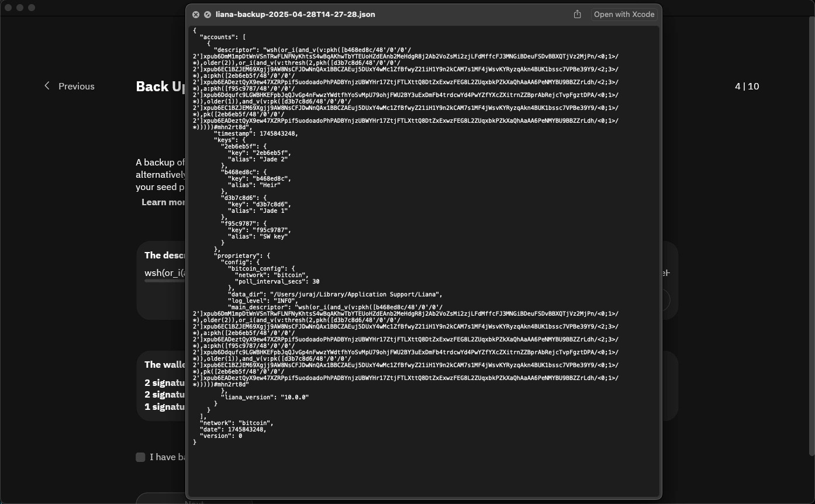Screen dimensions: 815x504
Task: Click the descriptor field's horizontal scroll bar
Action: [165, 281]
